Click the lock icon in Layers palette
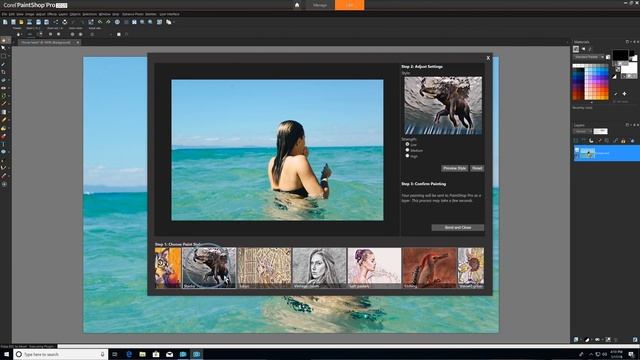The width and height of the screenshot is (640, 360). [623, 141]
